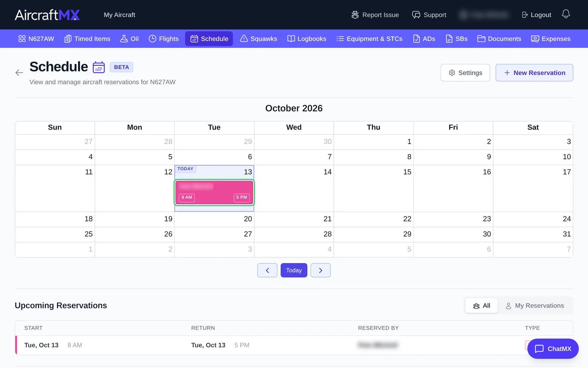The height and width of the screenshot is (368, 588).
Task: Click the AircraftMX logo
Action: coord(47,15)
